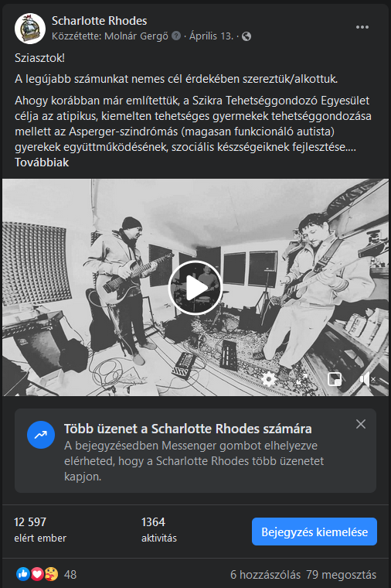Click the question mark beside Molnár Gergő
The width and height of the screenshot is (391, 588).
[176, 36]
